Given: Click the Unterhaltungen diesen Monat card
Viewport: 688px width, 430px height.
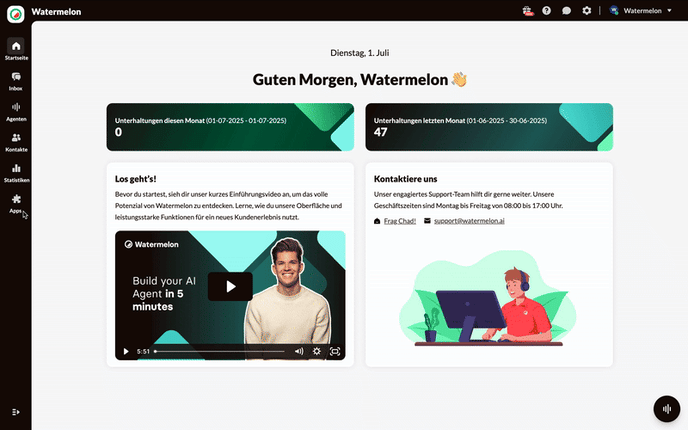Looking at the screenshot, I should tap(230, 127).
